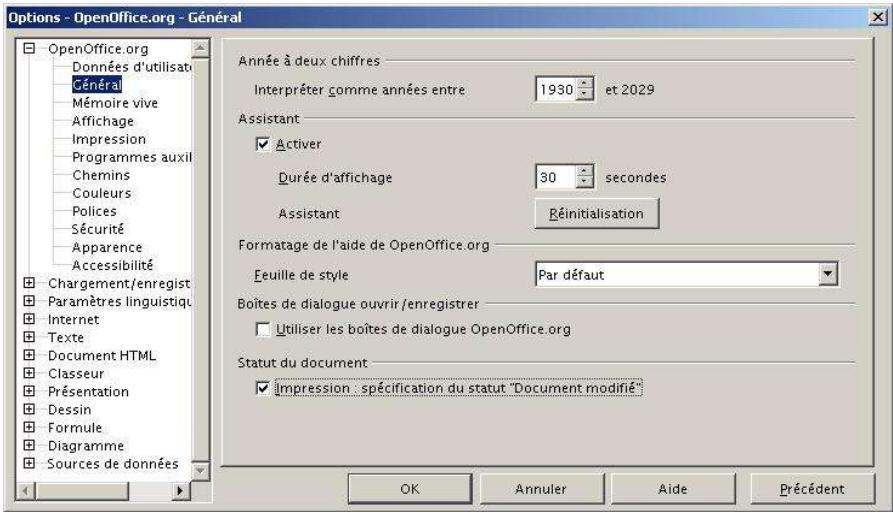Viewport: 893px width, 512px height.
Task: Open the Accessibilité settings page
Action: coord(112,265)
